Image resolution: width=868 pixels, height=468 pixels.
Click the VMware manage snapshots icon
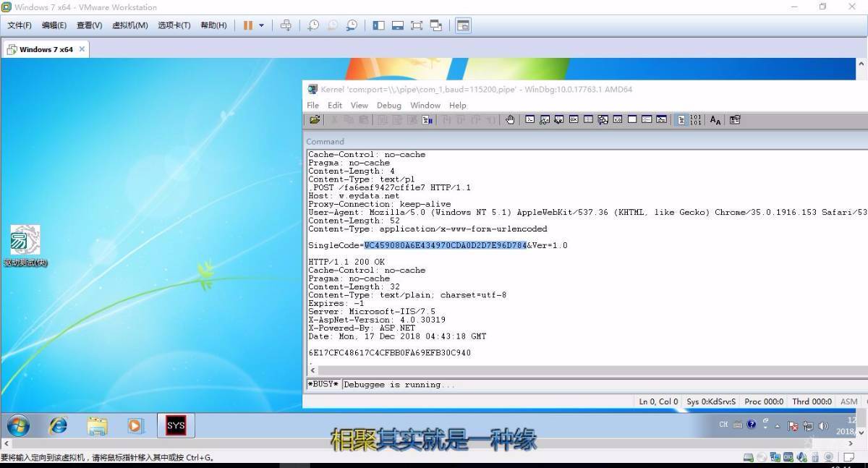[352, 25]
